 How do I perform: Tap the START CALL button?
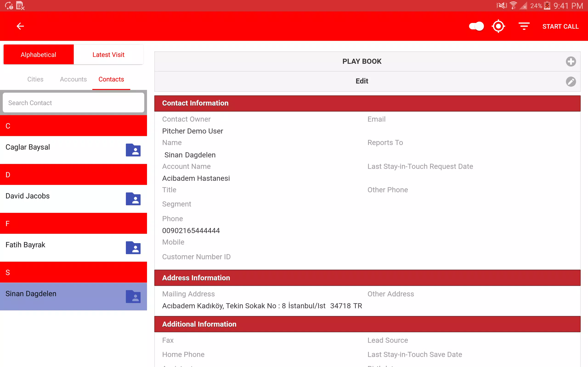click(x=560, y=26)
